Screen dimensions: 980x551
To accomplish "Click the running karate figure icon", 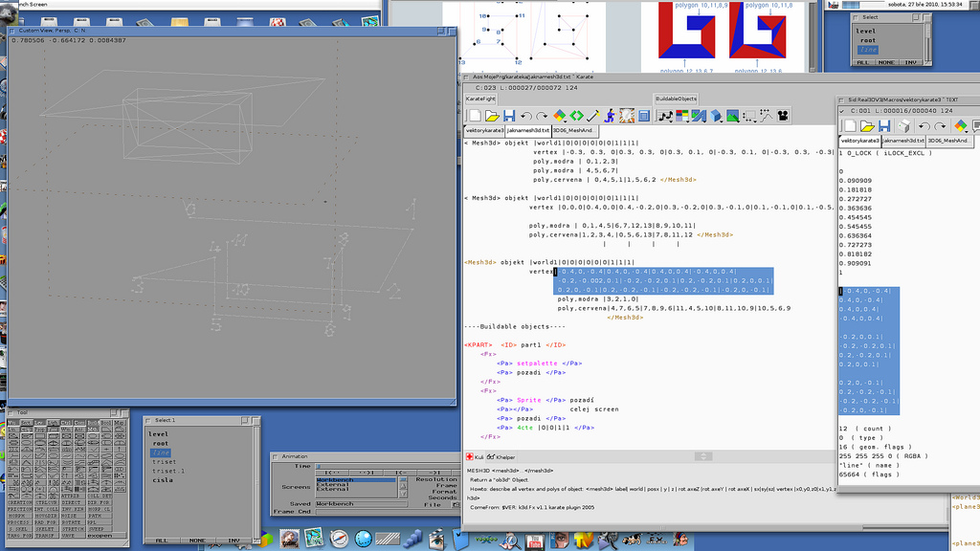I will [x=610, y=116].
